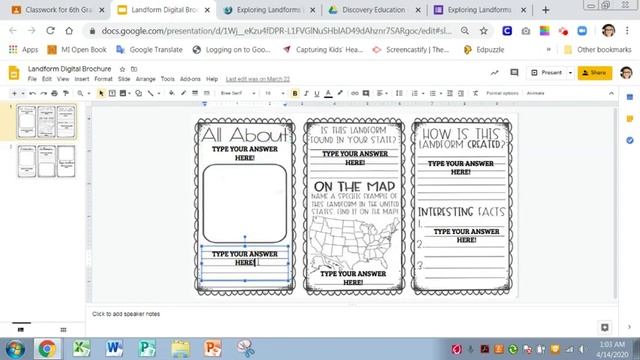
Task: Click the clear formatting icon
Action: (476, 93)
